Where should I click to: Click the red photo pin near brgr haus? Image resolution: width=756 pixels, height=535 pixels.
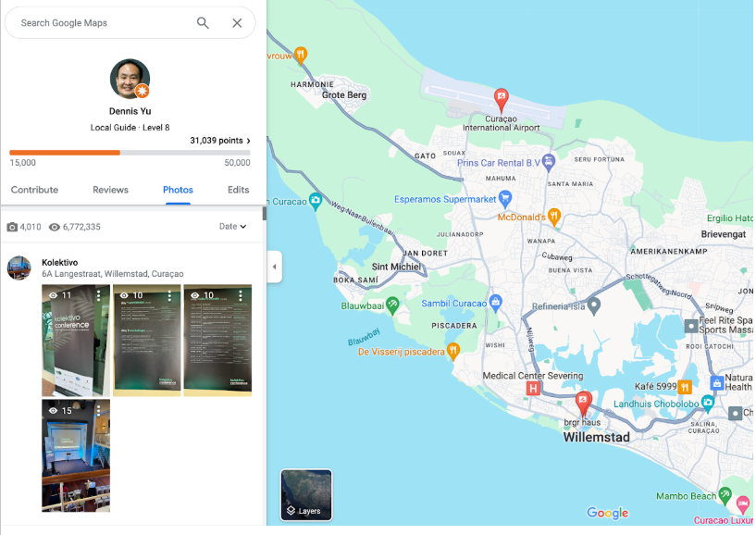coord(583,404)
